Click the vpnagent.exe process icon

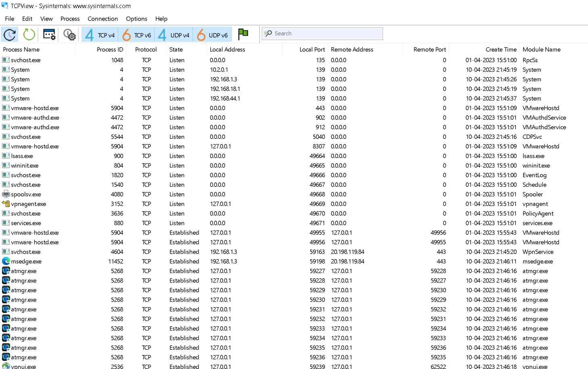(x=6, y=204)
